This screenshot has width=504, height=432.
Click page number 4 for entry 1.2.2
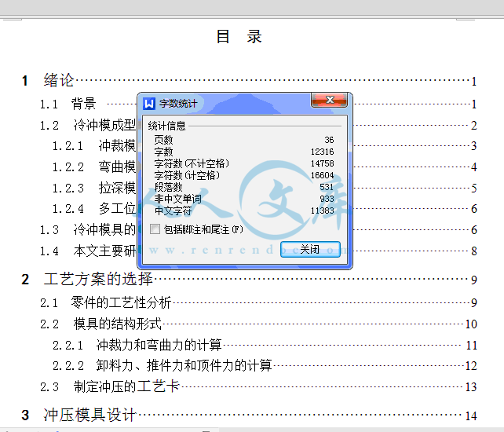(x=474, y=167)
